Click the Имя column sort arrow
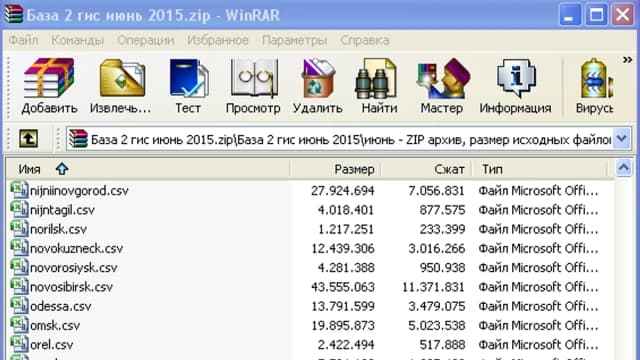Screen dimensions: 640x360 [62, 169]
